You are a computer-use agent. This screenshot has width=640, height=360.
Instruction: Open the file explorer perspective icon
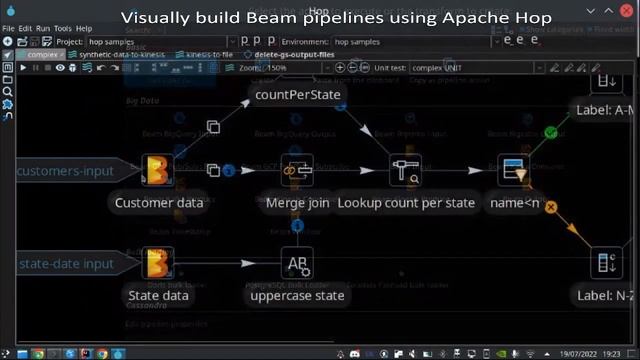point(7,80)
